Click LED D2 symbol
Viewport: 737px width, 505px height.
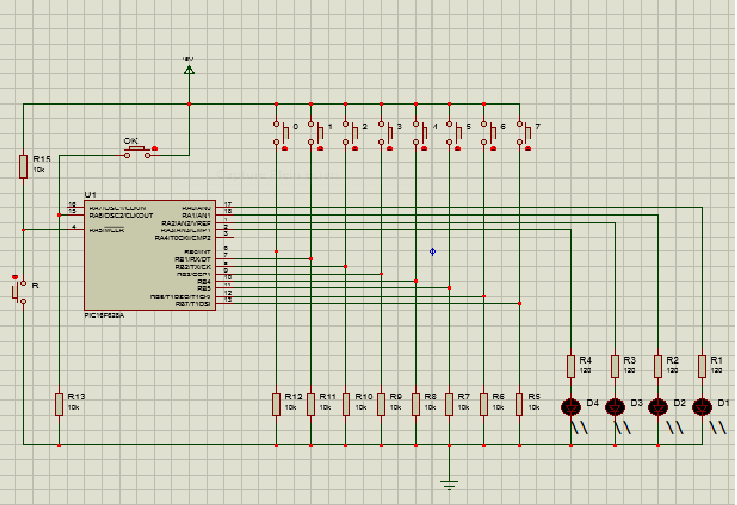click(657, 406)
